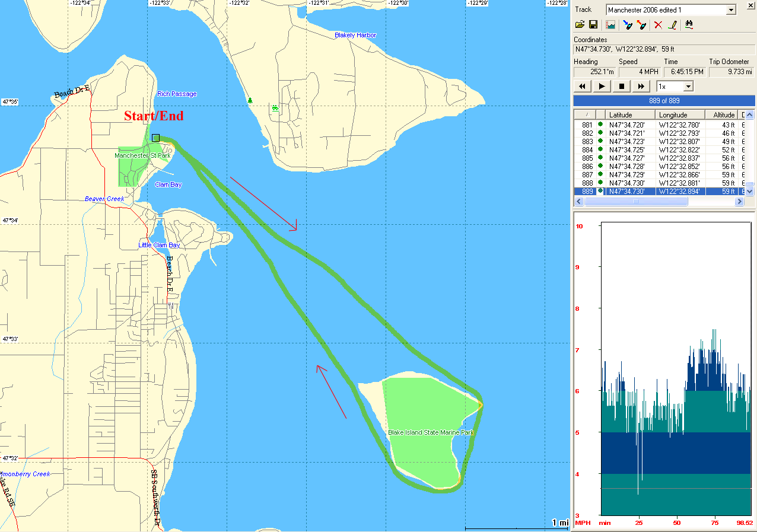Image resolution: width=757 pixels, height=532 pixels.
Task: Save the track using floppy disk icon
Action: pos(593,25)
